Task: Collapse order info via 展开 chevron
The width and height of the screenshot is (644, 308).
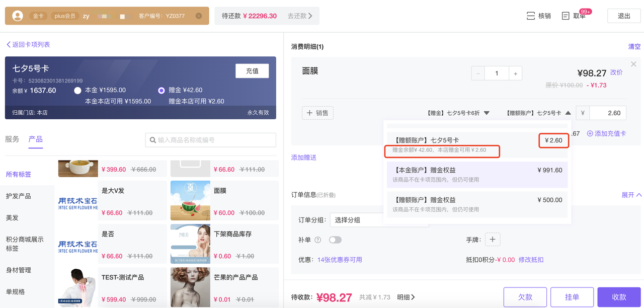Action: pyautogui.click(x=631, y=195)
